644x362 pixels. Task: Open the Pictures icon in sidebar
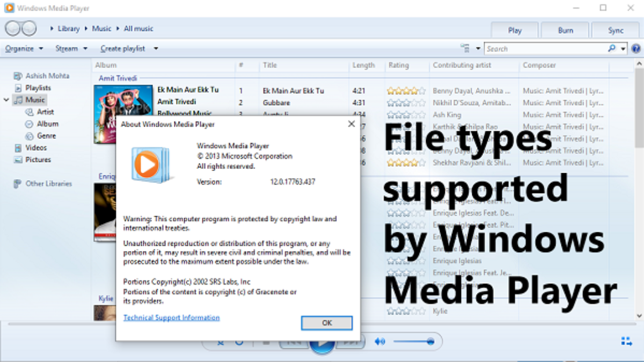tap(18, 159)
